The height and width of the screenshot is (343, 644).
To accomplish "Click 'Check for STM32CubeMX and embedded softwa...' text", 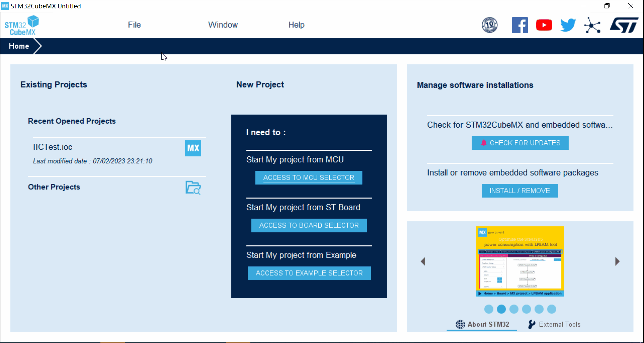I will [x=520, y=125].
